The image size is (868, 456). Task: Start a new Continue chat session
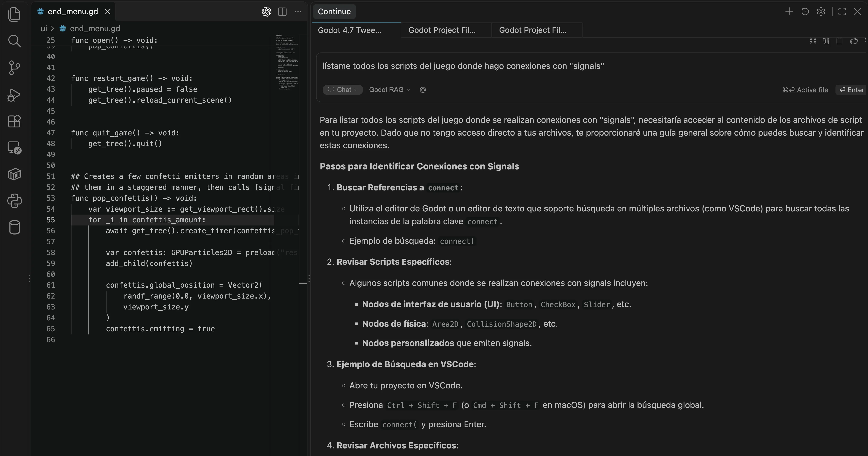coord(789,12)
